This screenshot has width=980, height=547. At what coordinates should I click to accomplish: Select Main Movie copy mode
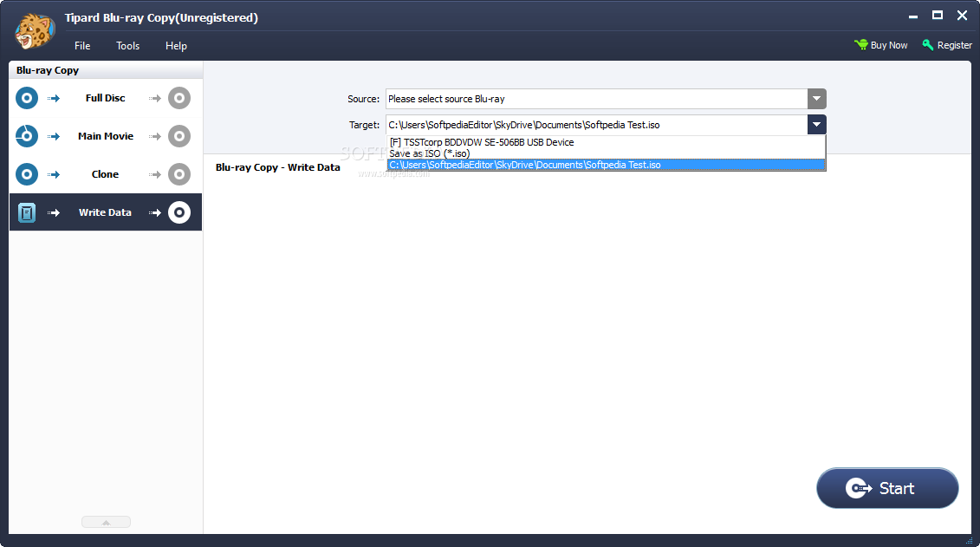pyautogui.click(x=106, y=136)
